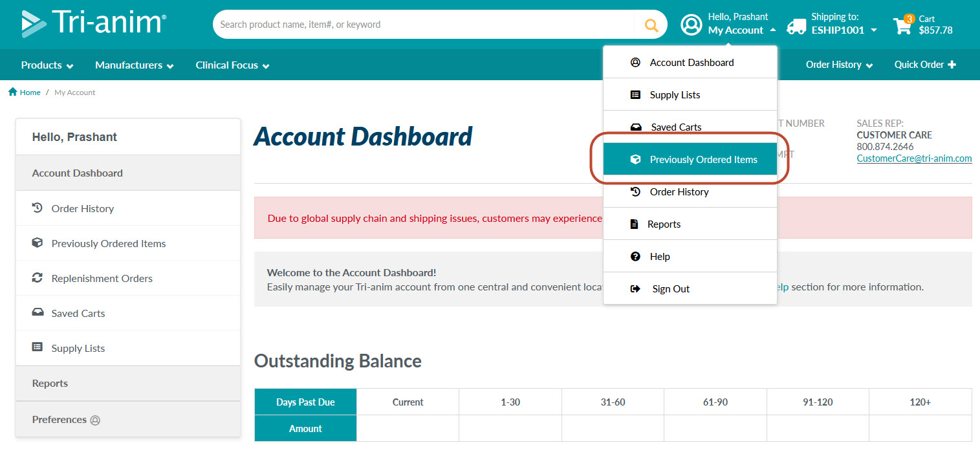The height and width of the screenshot is (456, 980).
Task: Click the Home house icon in breadcrumb
Action: 13,92
